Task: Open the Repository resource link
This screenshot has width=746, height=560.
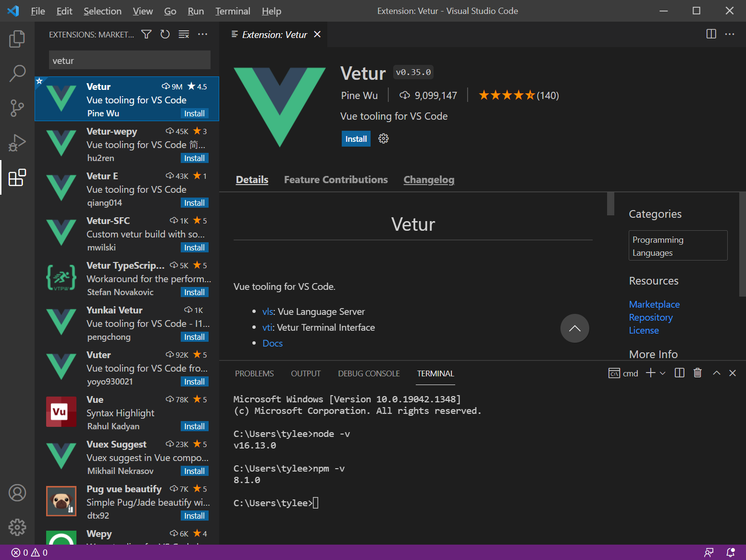Action: [651, 317]
